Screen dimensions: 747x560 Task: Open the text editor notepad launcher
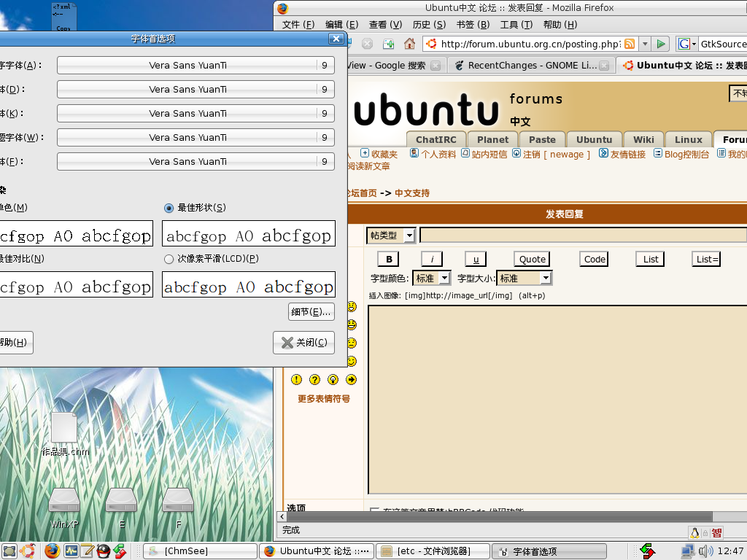click(x=88, y=551)
